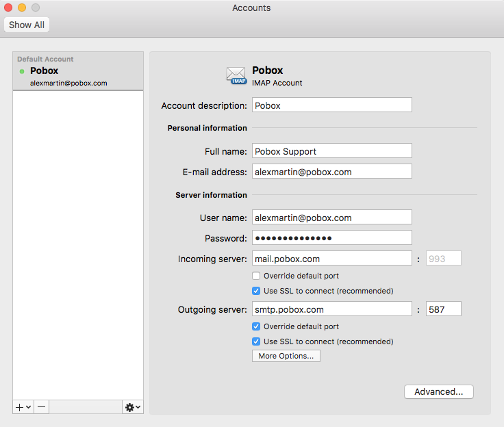
Task: Click the E-mail address field
Action: coord(332,172)
